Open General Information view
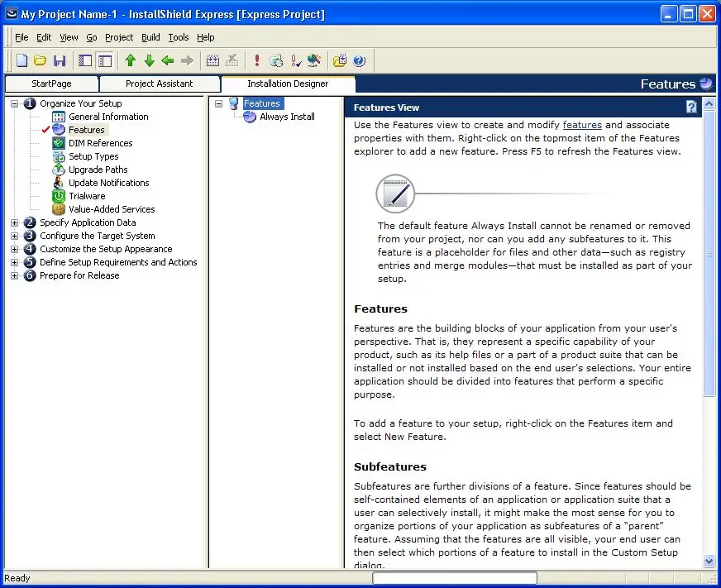The image size is (721, 588). click(x=108, y=117)
